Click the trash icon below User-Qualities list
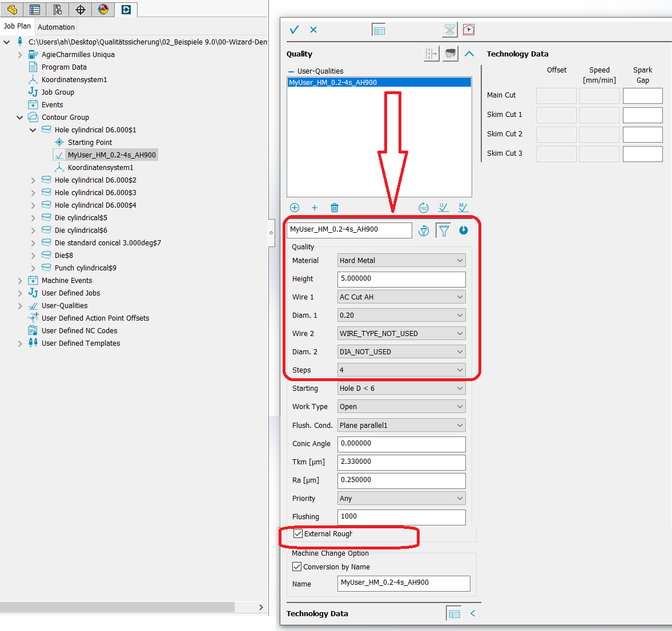672x631 pixels. pyautogui.click(x=335, y=208)
